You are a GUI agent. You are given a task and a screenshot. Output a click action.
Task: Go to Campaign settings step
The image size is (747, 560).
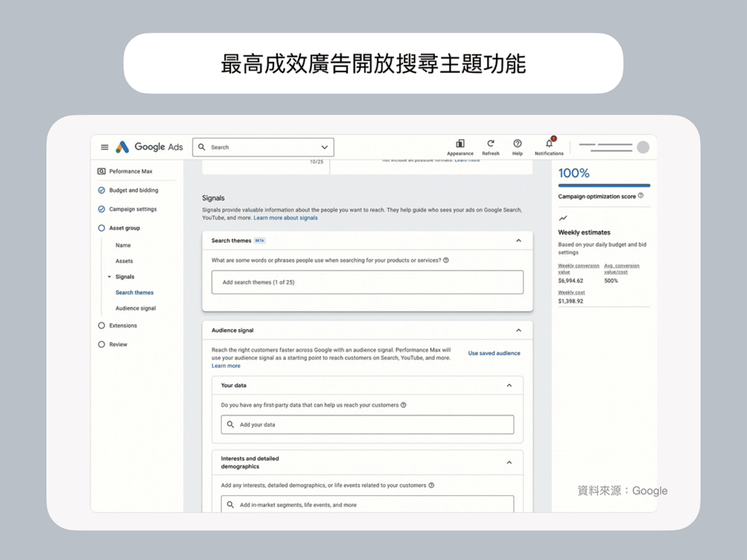[x=133, y=209]
